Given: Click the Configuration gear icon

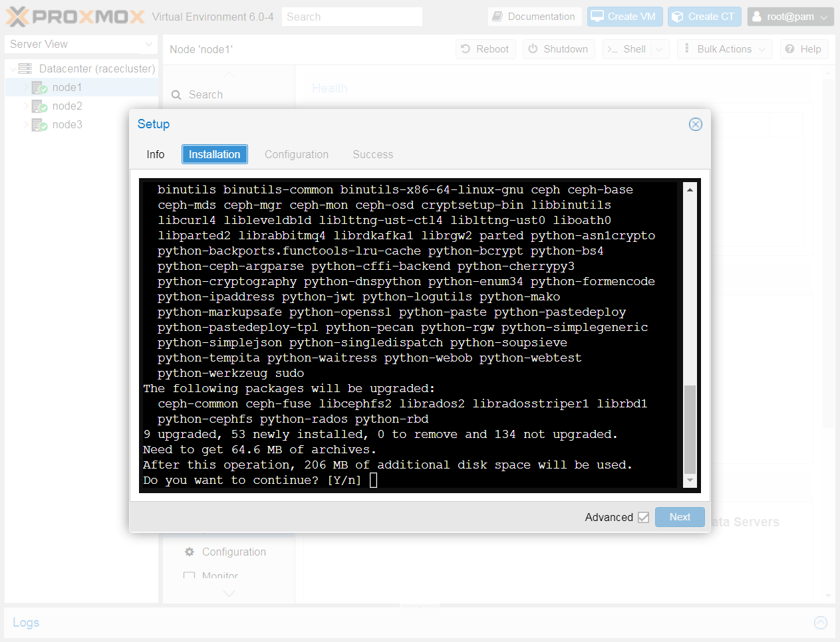Looking at the screenshot, I should (190, 552).
